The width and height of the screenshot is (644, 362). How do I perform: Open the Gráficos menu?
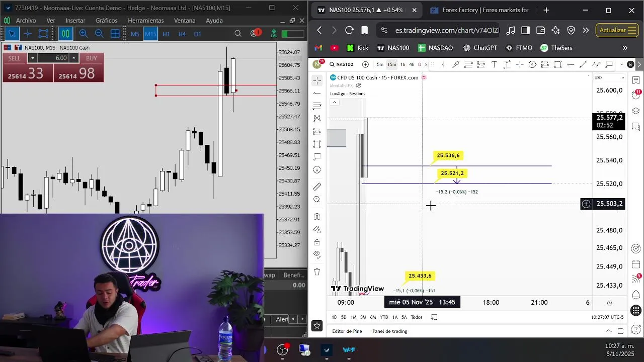click(x=106, y=21)
